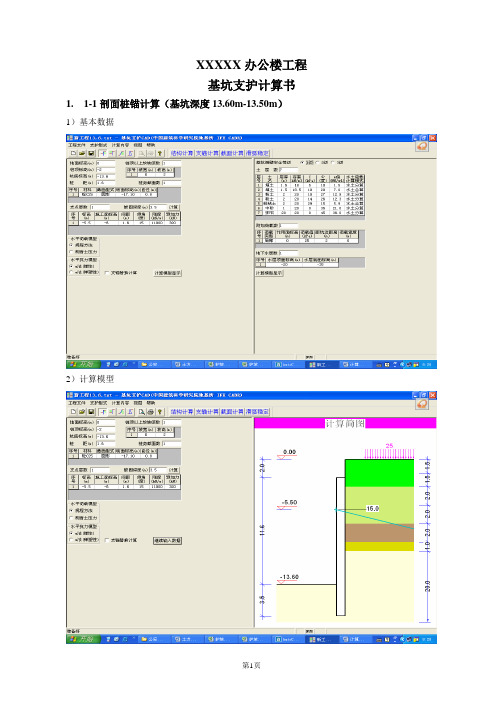This screenshot has height=702, width=496.
Task: Tick 支锚替换计算 checkbox in upper window
Action: [107, 273]
